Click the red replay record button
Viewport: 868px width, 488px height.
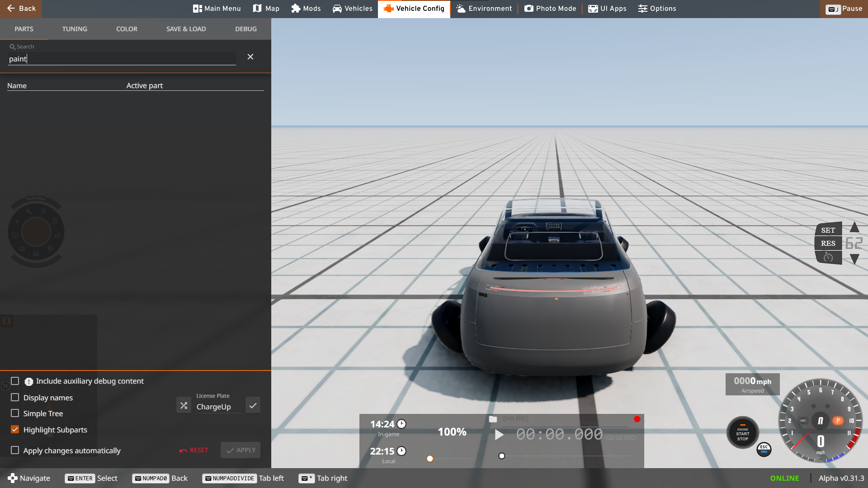pos(637,419)
